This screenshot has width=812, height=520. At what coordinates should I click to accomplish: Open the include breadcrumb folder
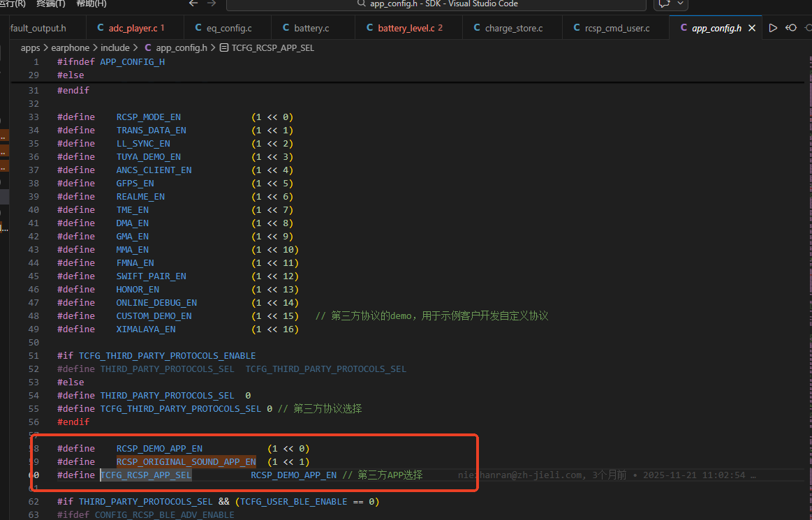(x=115, y=47)
